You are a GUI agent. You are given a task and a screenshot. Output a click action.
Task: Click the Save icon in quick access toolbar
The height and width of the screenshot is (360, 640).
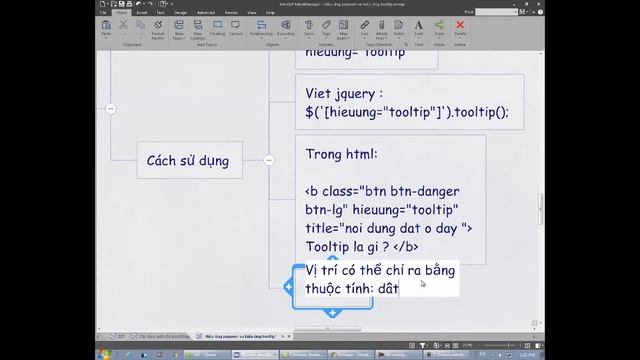[x=122, y=4]
